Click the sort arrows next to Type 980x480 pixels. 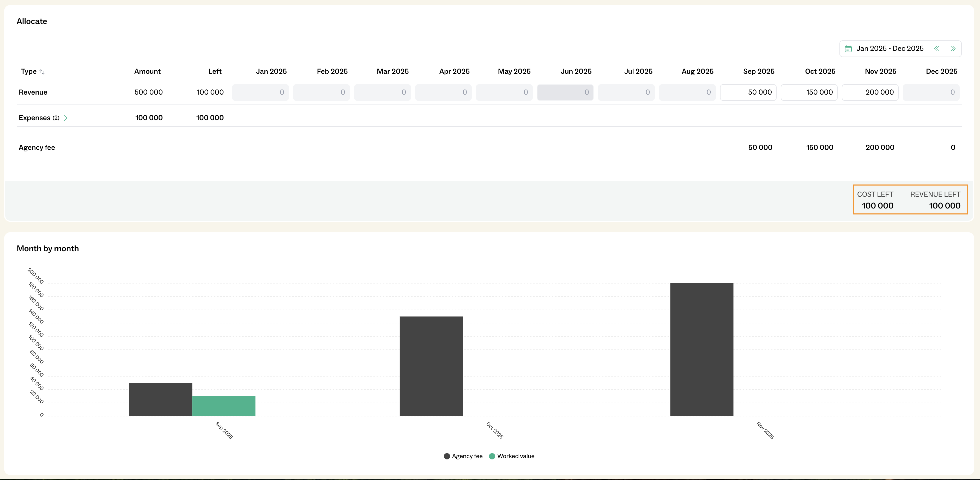(42, 72)
